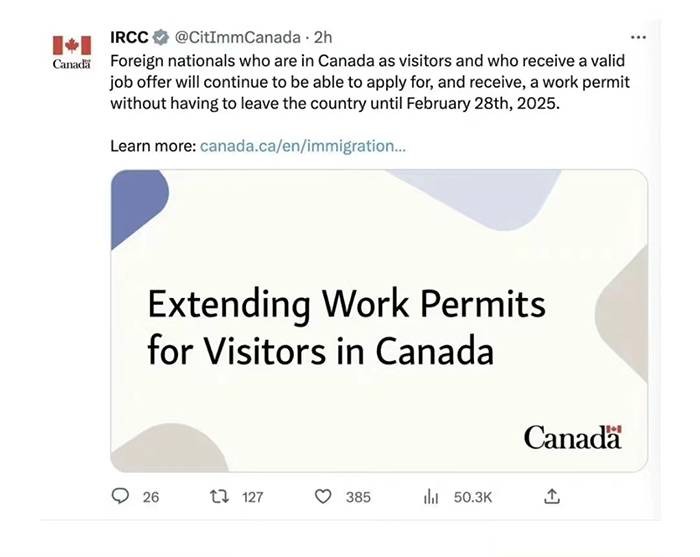Click the Canada wordmark in the card
Screen dimensions: 700x557
[x=573, y=437]
